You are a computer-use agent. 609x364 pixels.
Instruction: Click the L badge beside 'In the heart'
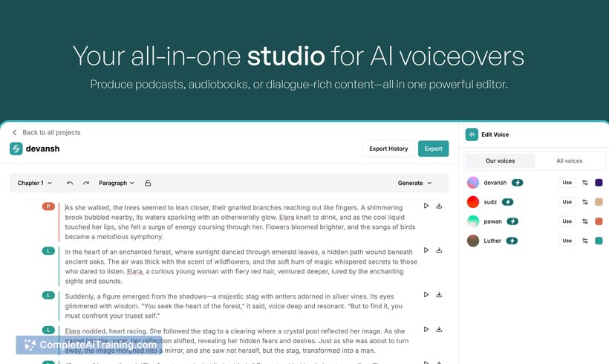(x=48, y=251)
